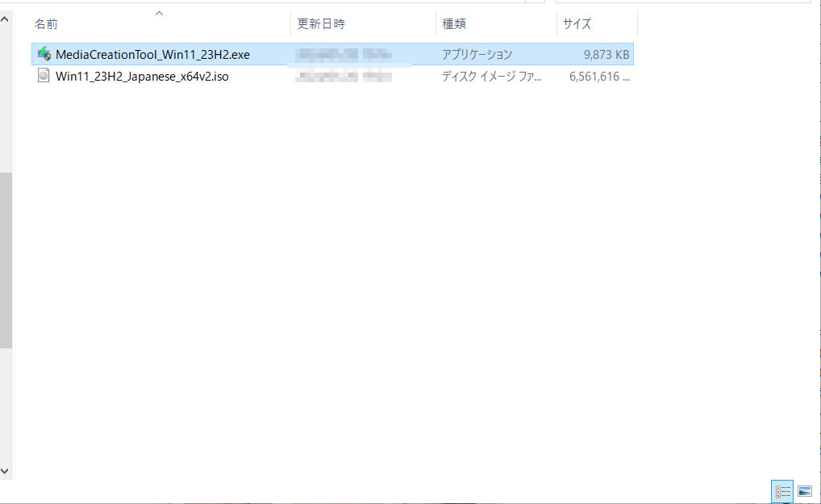Viewport: 821px width, 504px height.
Task: Sort files by the 名前 column header
Action: pyautogui.click(x=46, y=24)
